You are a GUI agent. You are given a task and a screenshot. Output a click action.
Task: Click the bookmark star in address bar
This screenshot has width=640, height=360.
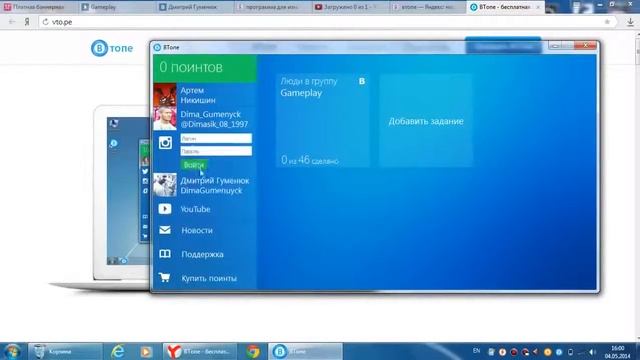(607, 22)
